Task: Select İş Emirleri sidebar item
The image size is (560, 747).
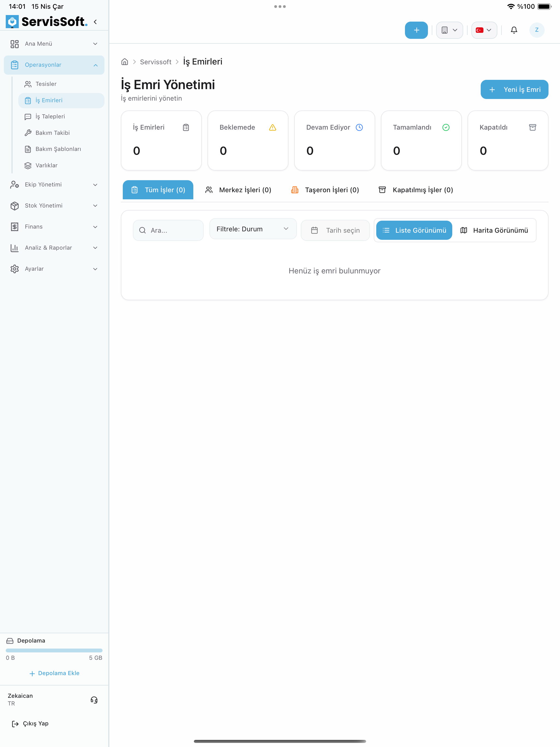Action: click(61, 100)
